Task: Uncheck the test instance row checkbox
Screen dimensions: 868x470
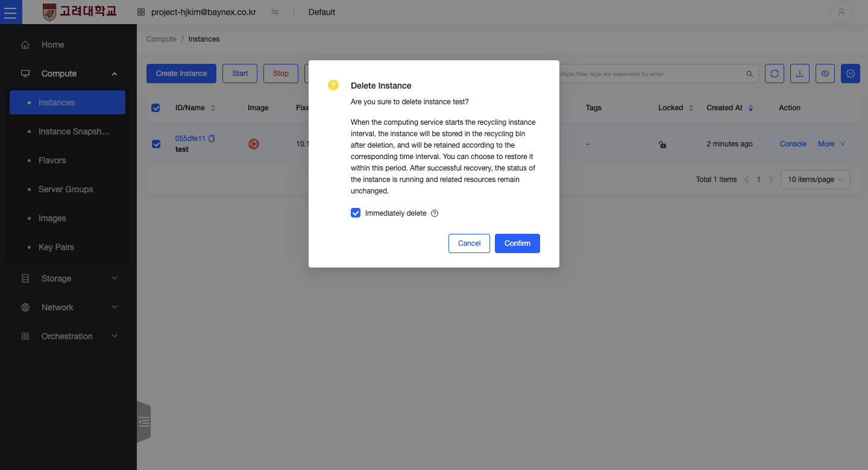Action: 156,144
